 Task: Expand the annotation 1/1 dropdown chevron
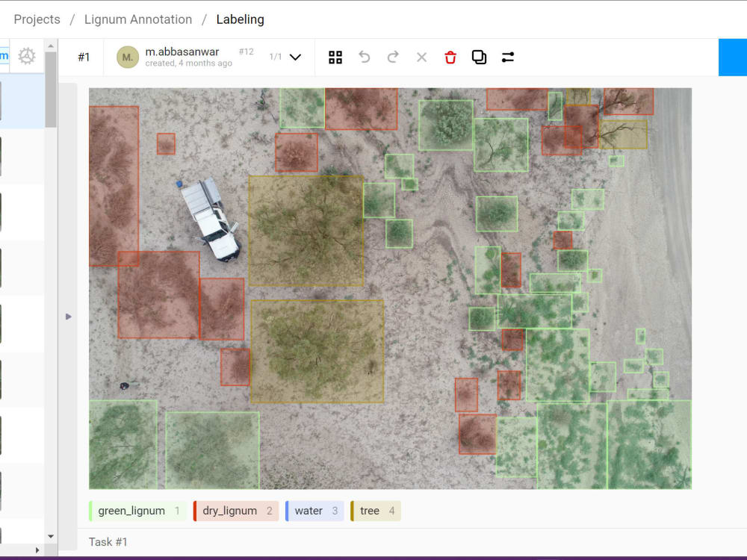295,57
